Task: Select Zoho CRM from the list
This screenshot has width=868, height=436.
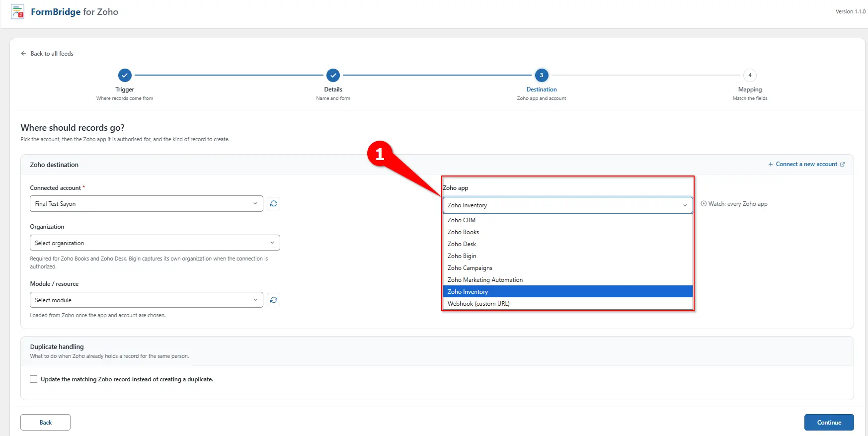Action: tap(568, 220)
